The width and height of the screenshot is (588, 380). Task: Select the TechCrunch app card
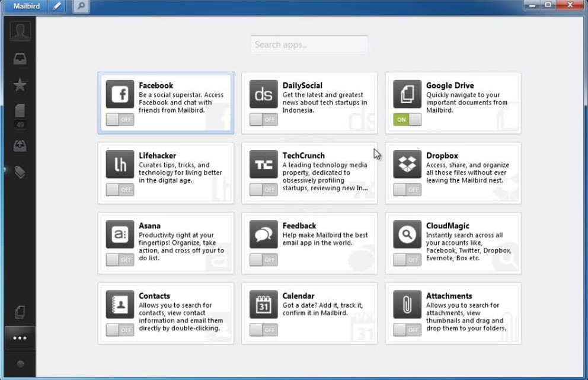click(x=309, y=173)
